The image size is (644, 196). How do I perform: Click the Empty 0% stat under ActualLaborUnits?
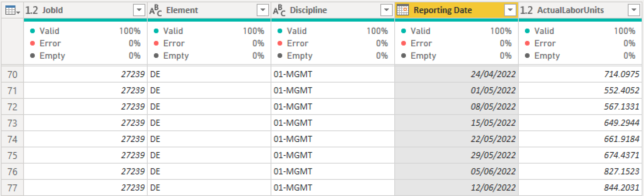(580, 56)
